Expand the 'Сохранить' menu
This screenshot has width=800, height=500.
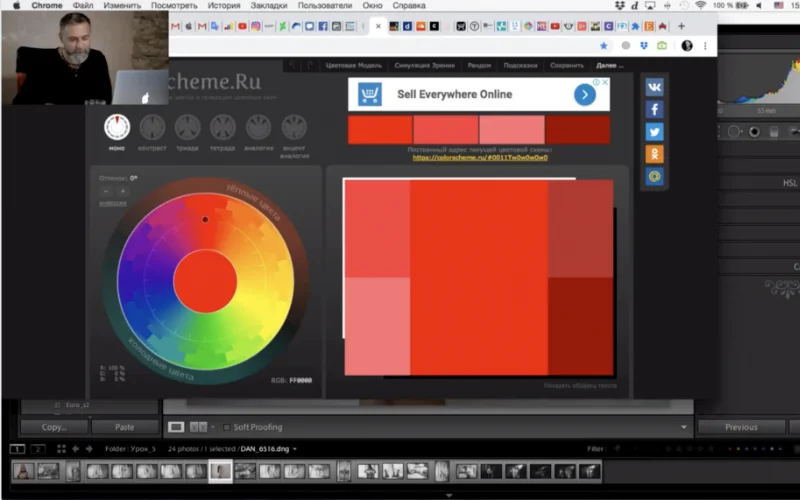[567, 66]
